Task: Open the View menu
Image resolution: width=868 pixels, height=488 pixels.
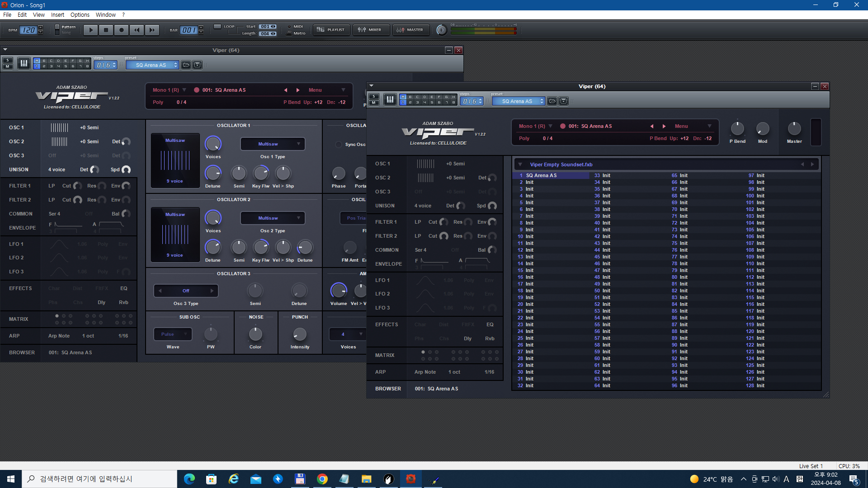Action: point(39,14)
